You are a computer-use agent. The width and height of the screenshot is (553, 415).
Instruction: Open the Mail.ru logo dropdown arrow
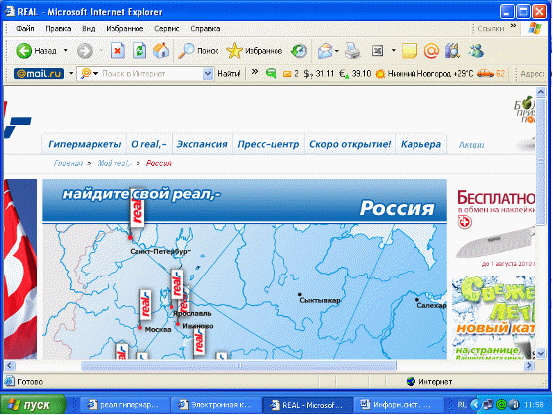pyautogui.click(x=71, y=73)
